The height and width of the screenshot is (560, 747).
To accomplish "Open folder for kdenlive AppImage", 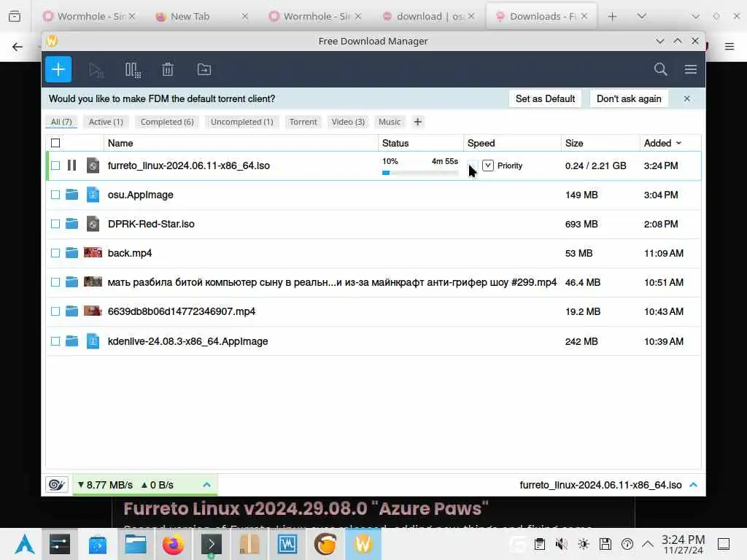I will [x=72, y=341].
